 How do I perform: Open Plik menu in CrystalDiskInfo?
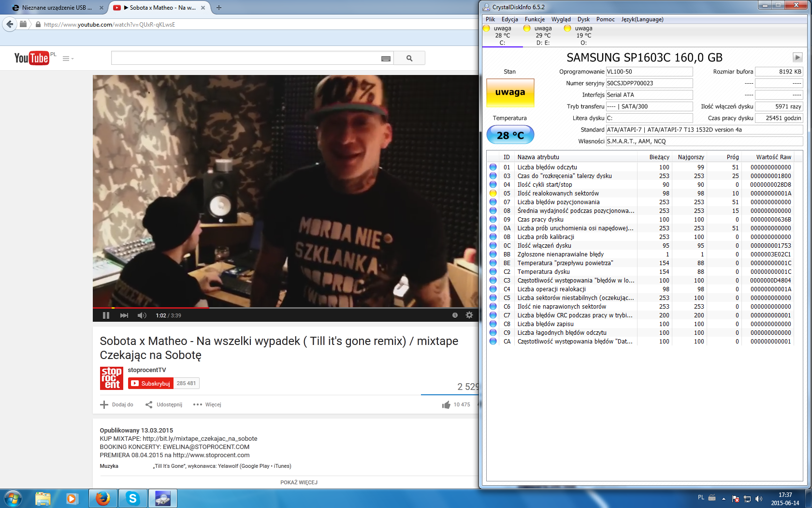[x=491, y=19]
